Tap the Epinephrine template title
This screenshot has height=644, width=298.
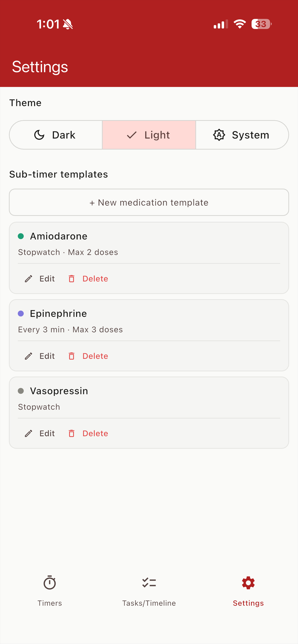click(58, 314)
